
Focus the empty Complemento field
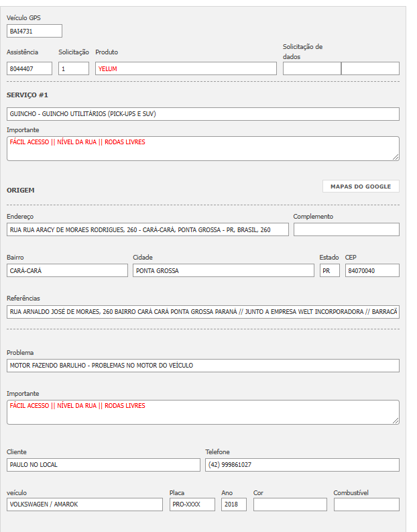tap(346, 229)
